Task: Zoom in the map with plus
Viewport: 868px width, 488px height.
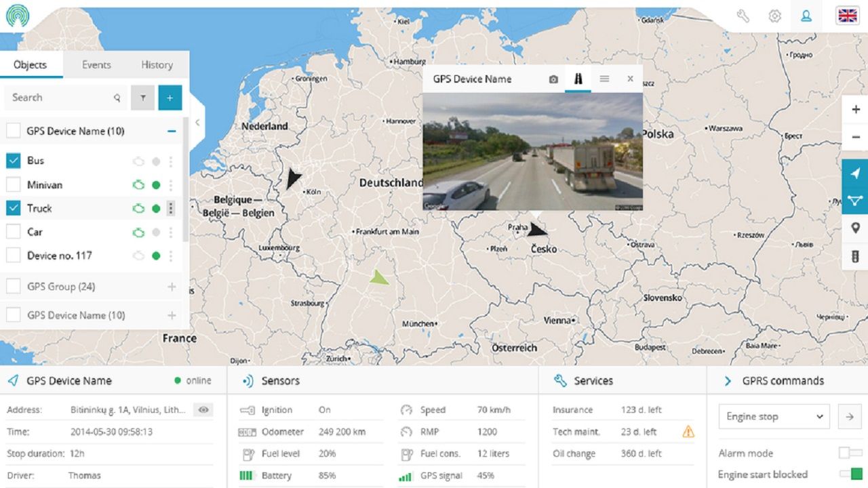Action: (x=855, y=109)
